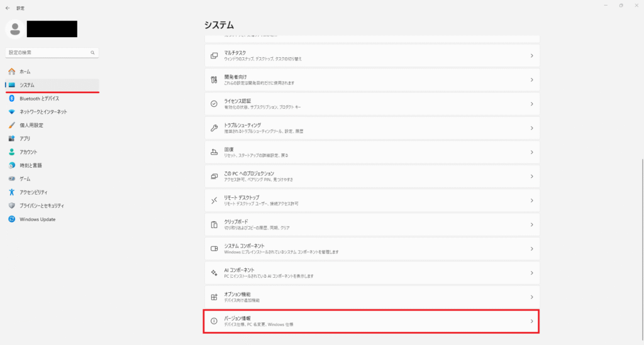Open the 回復 settings row

(x=372, y=152)
